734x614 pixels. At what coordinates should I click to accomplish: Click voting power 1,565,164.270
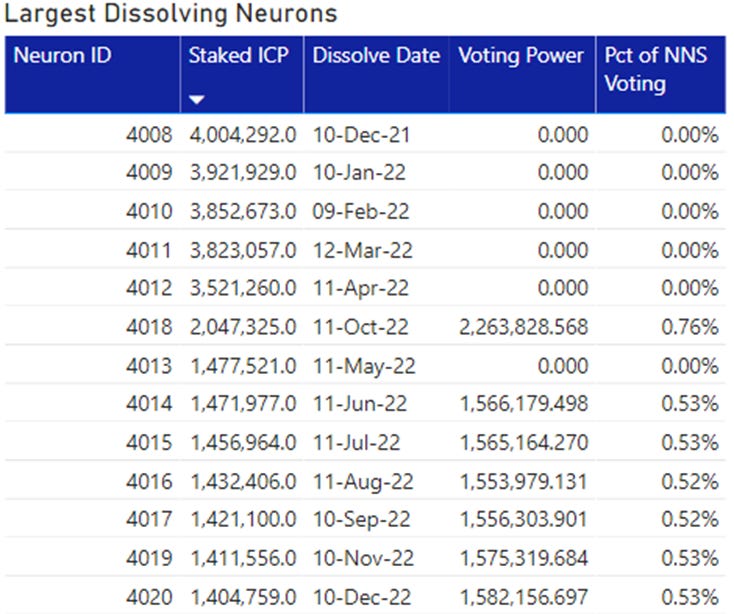[524, 442]
